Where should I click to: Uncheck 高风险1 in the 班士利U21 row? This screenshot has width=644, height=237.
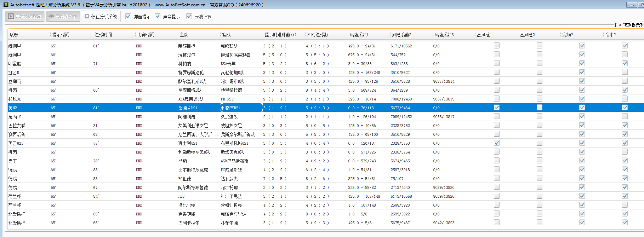point(497,143)
